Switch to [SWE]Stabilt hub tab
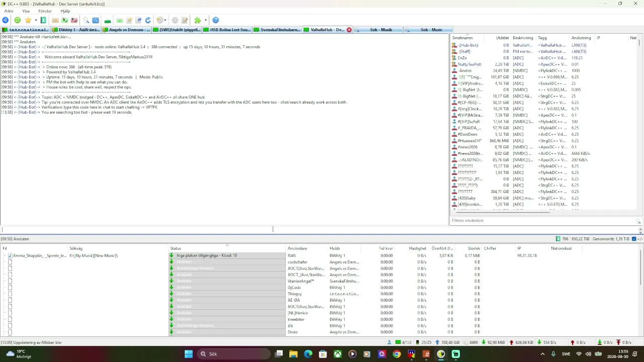 (177, 30)
